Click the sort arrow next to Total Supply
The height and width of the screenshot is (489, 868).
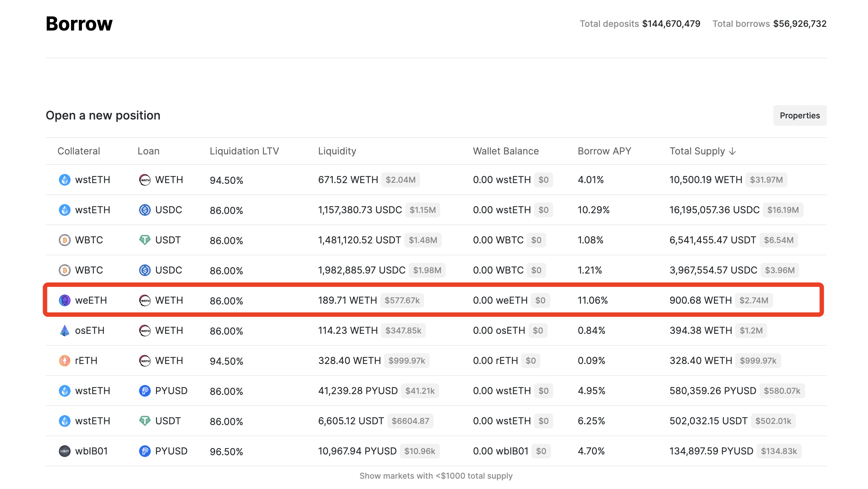coord(732,151)
